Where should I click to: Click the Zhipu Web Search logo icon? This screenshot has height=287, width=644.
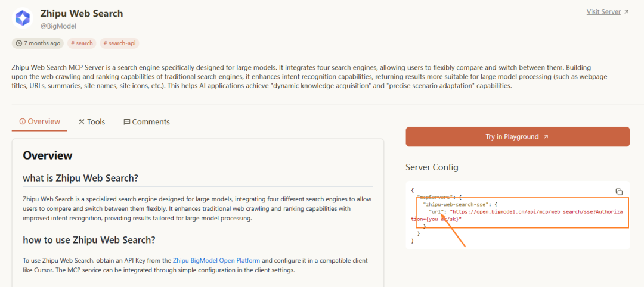[23, 18]
